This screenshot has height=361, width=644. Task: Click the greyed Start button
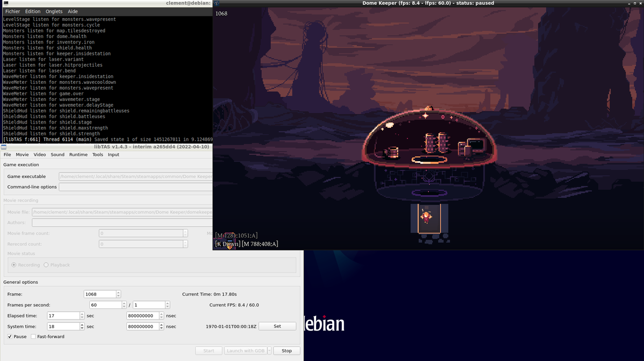(209, 351)
